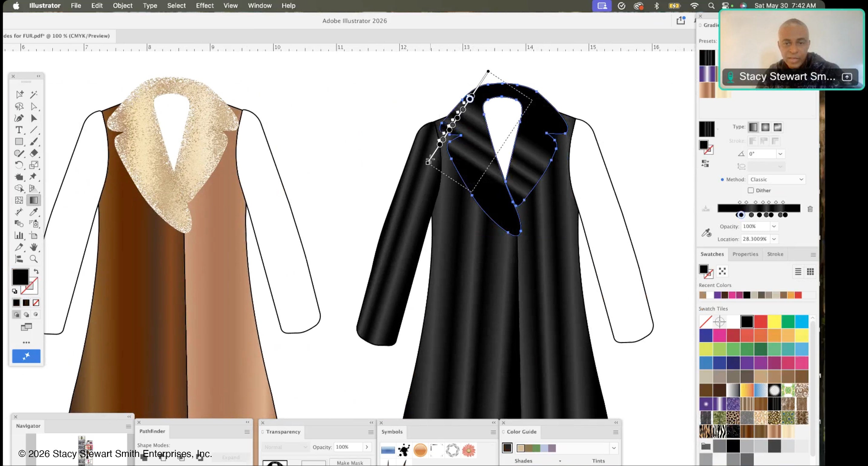Open the gradient angle dropdown
868x466 pixels.
pyautogui.click(x=780, y=154)
